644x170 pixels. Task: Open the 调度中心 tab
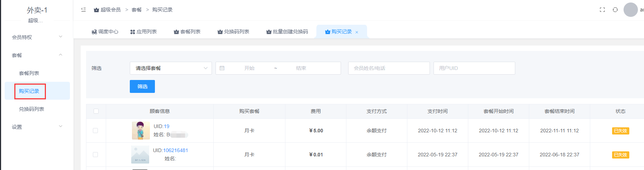tap(105, 32)
